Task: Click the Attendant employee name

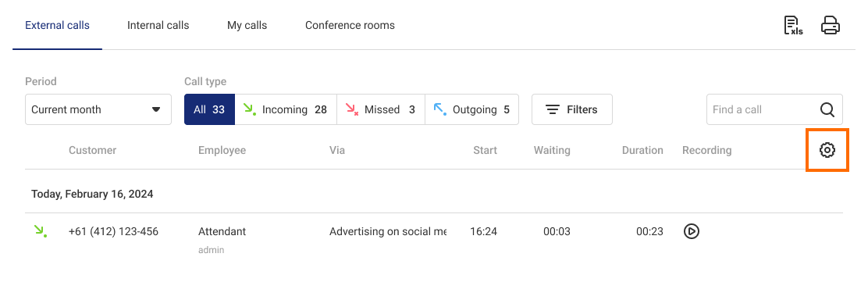Action: pos(222,231)
